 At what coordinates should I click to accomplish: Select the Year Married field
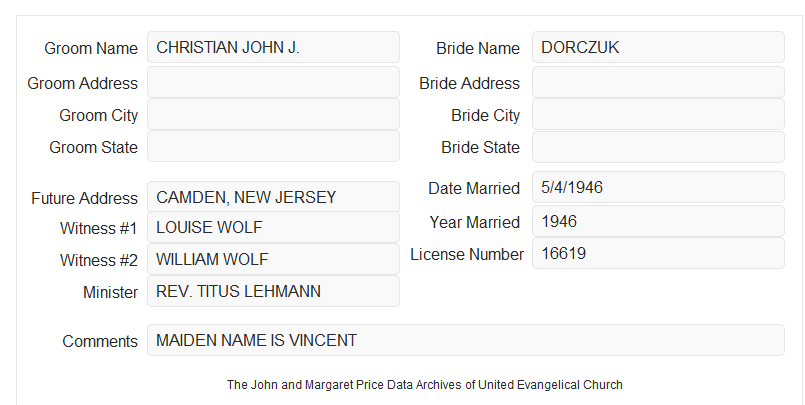point(658,221)
